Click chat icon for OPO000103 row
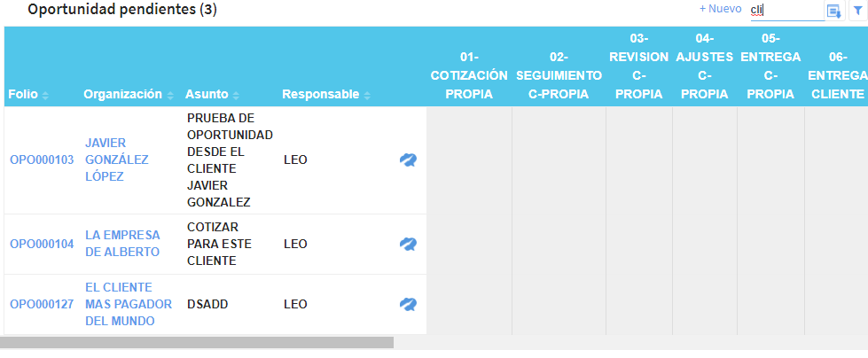868x358 pixels. tap(408, 160)
